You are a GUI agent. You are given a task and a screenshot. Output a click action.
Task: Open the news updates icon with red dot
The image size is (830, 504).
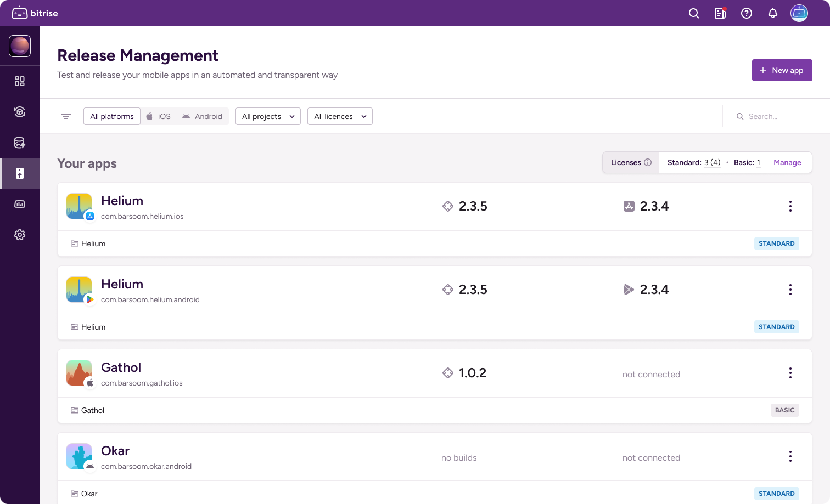[x=720, y=13]
